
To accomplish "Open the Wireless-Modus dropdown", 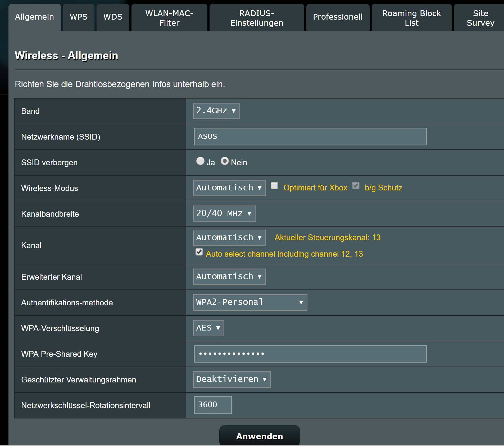I will (229, 188).
